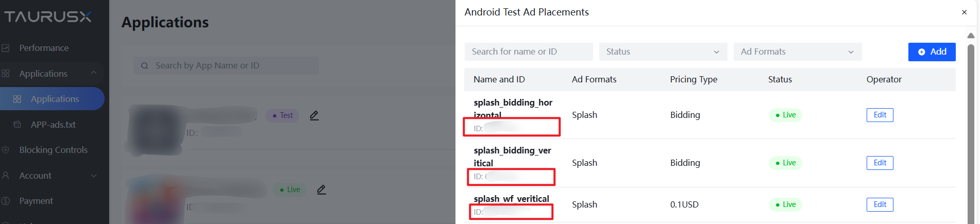
Task: Open the Status filter dropdown
Action: (x=663, y=51)
